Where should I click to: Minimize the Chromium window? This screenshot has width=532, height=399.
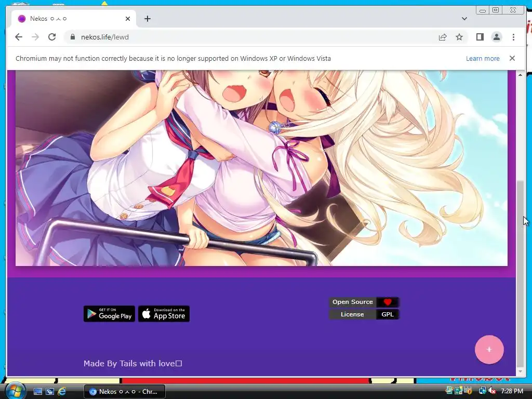(483, 10)
